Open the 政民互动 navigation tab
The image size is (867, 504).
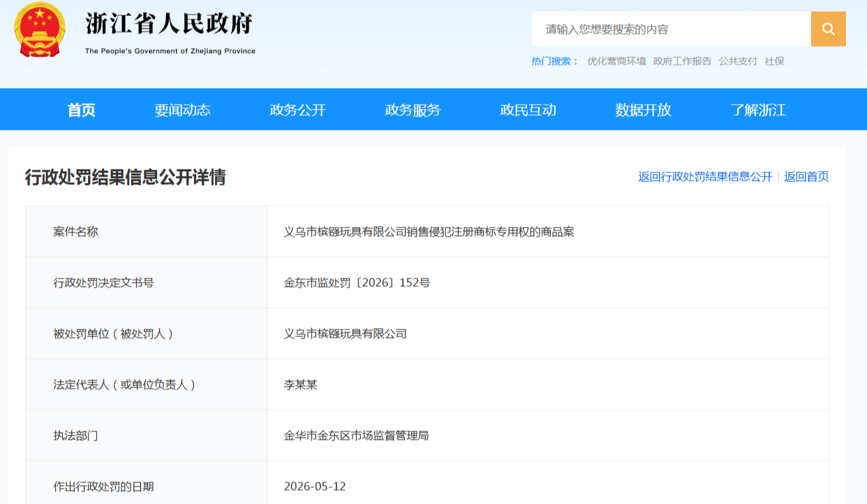coord(528,110)
